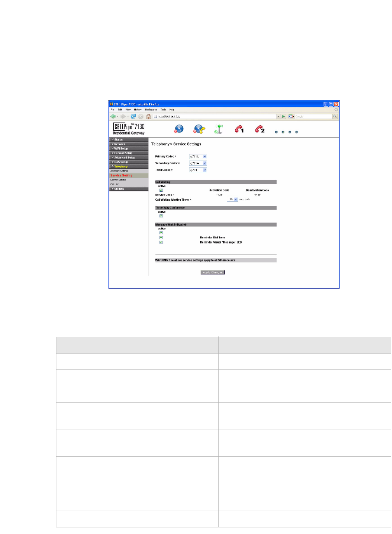Click the Internet globe status icon

(x=179, y=129)
